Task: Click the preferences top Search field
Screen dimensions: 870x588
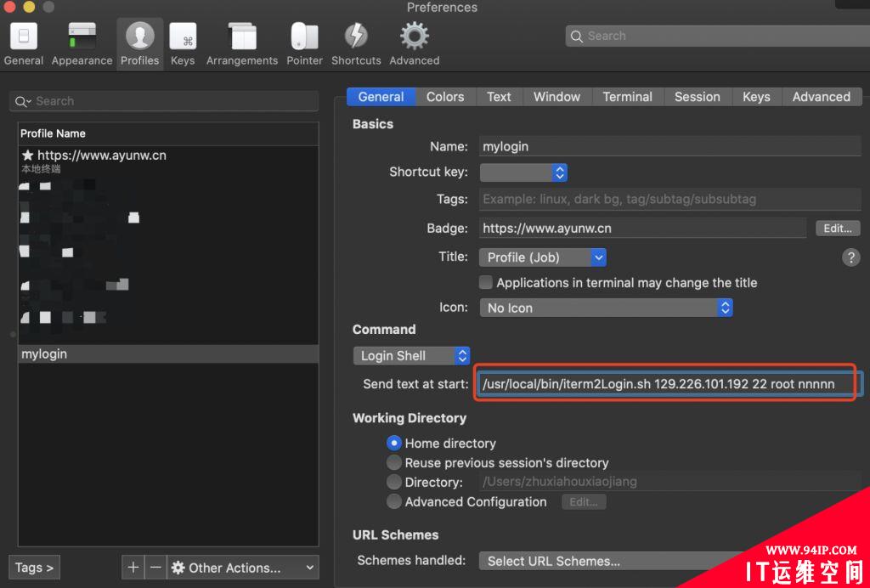Action: point(718,36)
